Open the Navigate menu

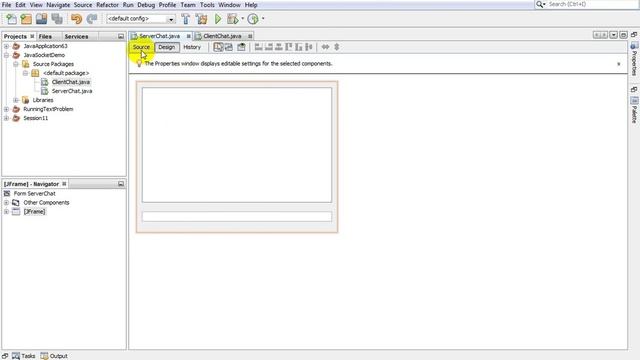point(58,5)
